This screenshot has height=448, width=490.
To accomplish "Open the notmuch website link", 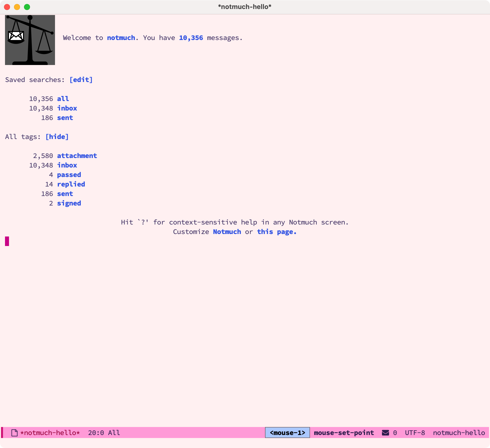I will pos(121,38).
